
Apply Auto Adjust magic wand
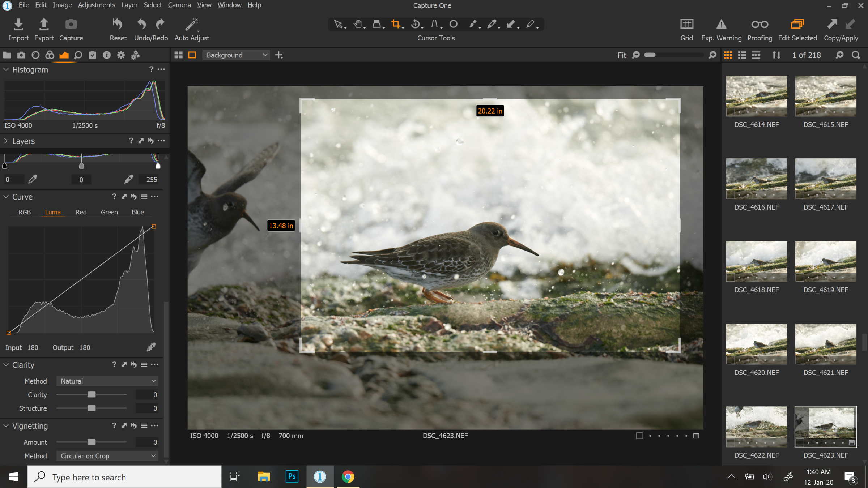click(x=192, y=24)
